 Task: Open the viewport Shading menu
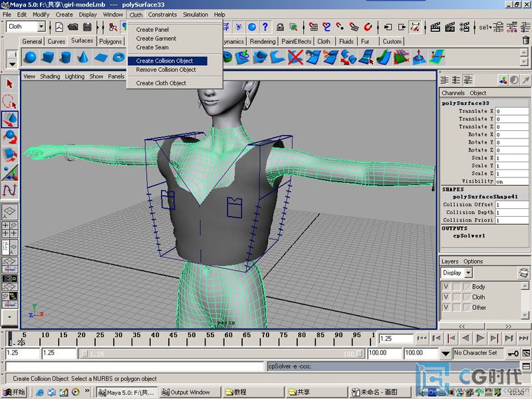click(50, 76)
